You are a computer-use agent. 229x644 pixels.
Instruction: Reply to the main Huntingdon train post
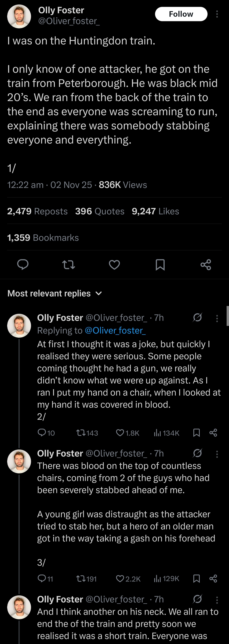click(x=23, y=265)
